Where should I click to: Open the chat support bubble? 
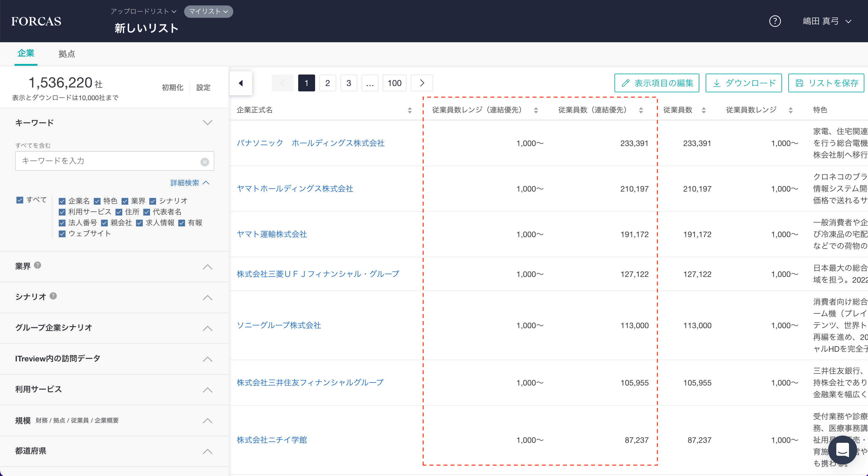point(842,449)
